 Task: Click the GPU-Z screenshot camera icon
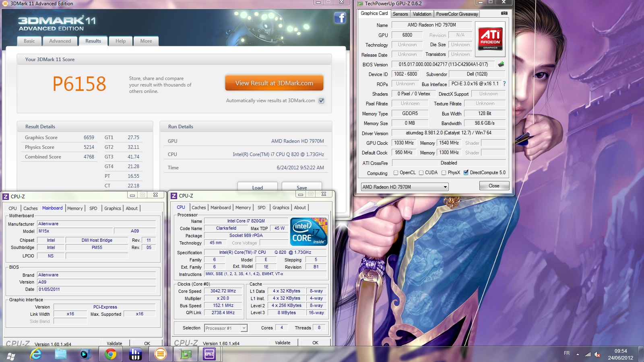click(x=504, y=13)
